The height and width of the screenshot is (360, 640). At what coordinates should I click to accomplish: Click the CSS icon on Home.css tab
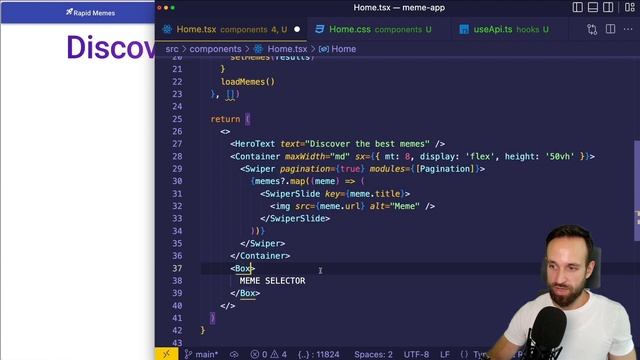(x=320, y=29)
